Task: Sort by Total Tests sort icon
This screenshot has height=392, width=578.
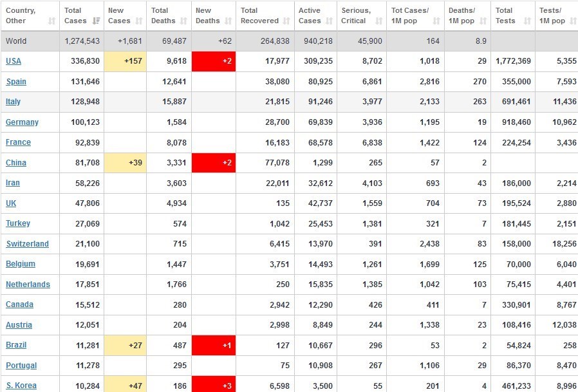Action: pyautogui.click(x=528, y=21)
